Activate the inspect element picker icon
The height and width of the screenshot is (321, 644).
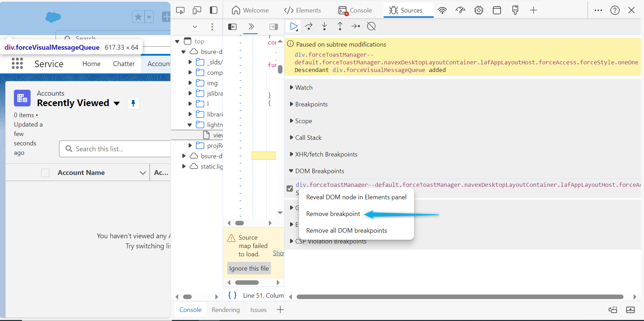(180, 10)
